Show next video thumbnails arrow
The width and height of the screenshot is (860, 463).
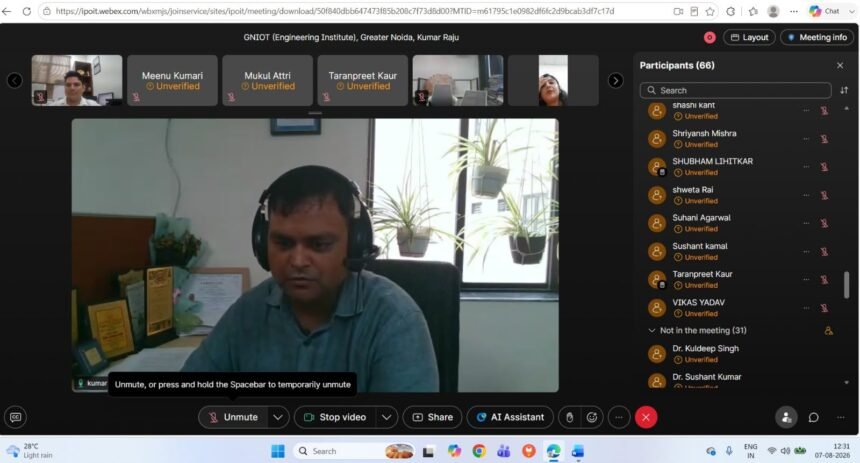point(615,81)
